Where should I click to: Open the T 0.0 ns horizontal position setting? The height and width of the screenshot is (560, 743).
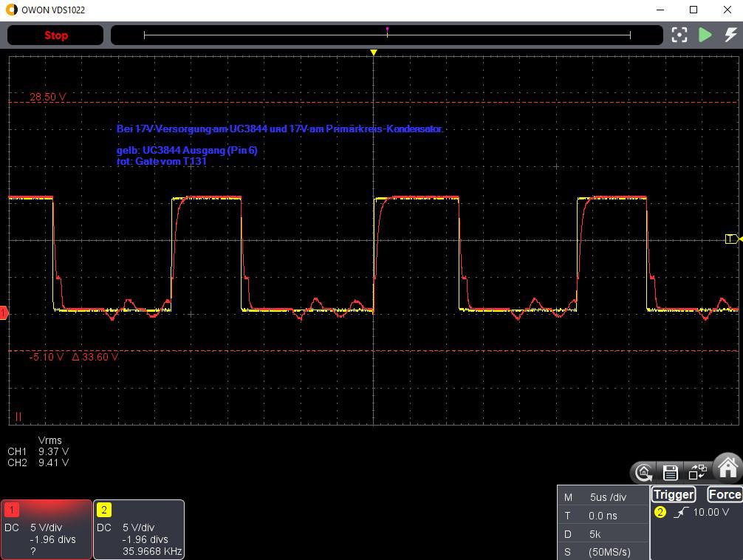pos(603,516)
